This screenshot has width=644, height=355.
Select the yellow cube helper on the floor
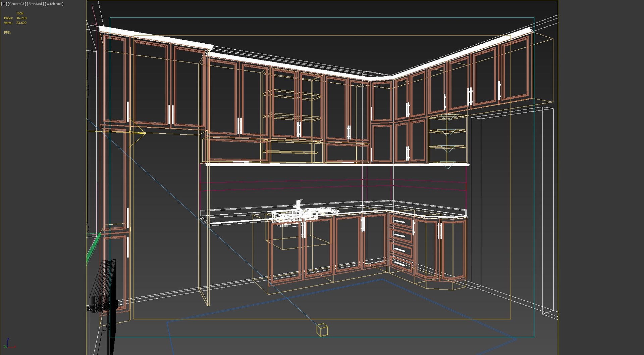[322, 329]
